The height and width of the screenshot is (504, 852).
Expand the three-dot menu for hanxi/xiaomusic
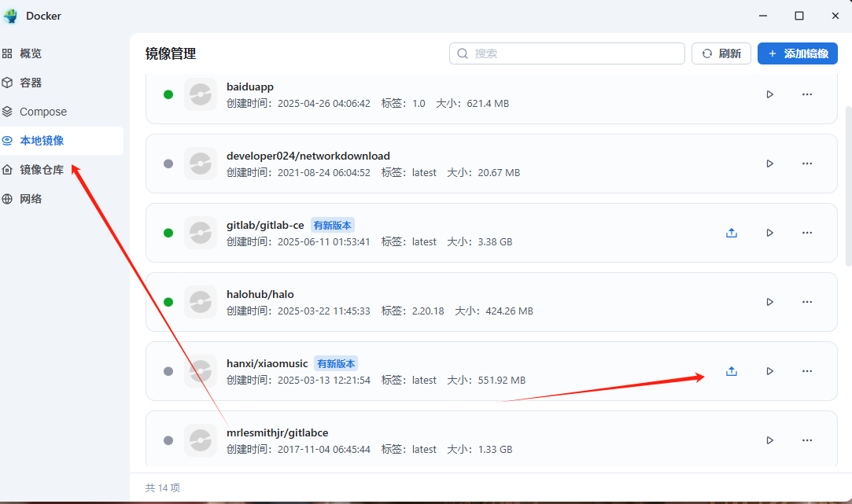(x=806, y=371)
